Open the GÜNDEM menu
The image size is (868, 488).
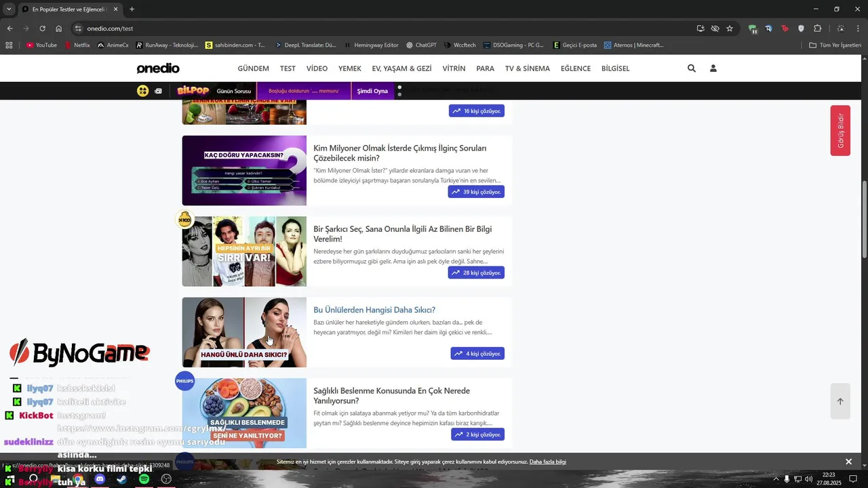tap(253, 68)
